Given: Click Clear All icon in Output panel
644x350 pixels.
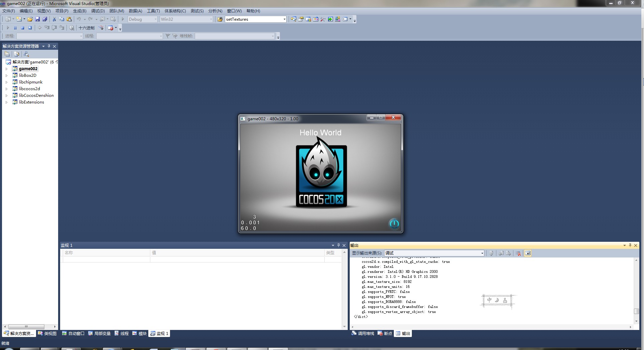Looking at the screenshot, I should click(x=518, y=253).
